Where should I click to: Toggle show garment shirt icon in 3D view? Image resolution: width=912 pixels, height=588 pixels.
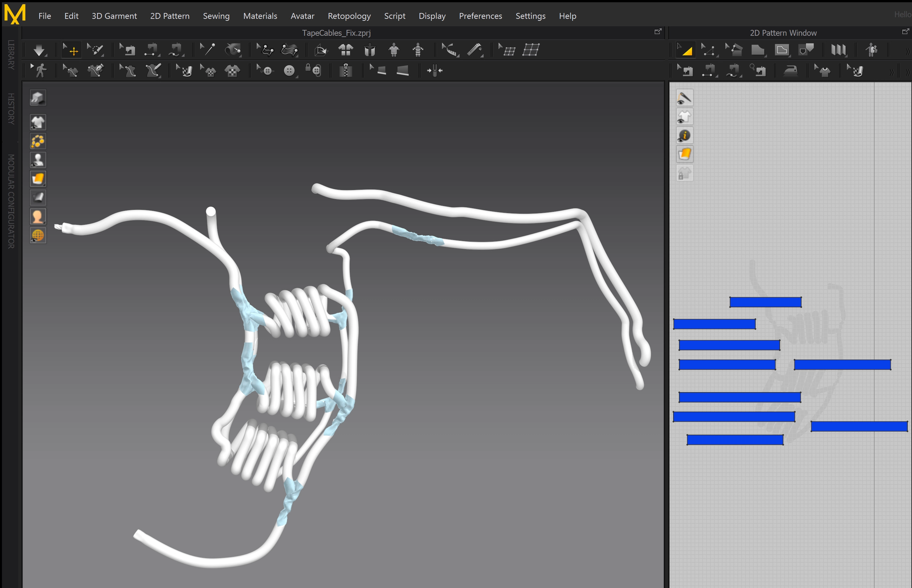38,122
